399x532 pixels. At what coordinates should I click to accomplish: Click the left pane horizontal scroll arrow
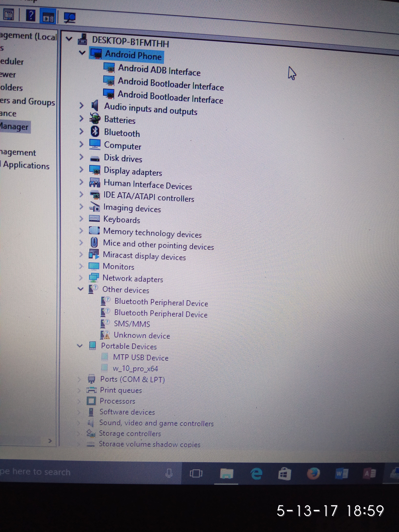click(50, 441)
